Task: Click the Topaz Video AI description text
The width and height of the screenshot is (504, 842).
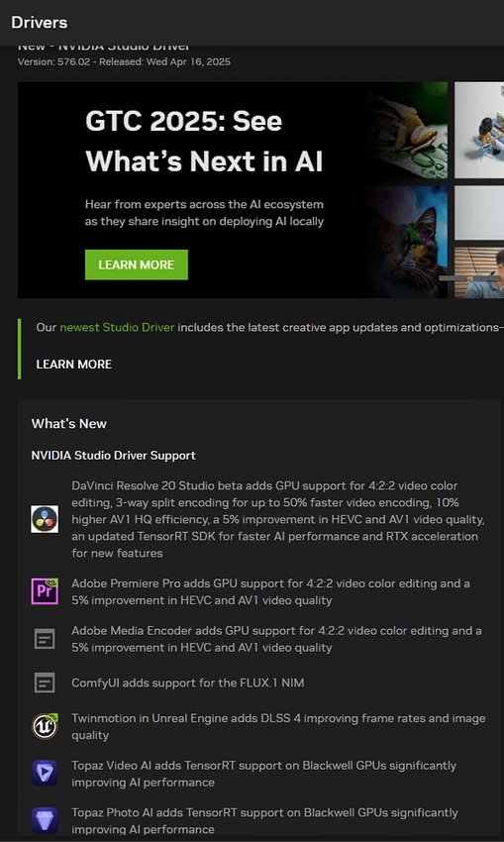Action: click(264, 774)
